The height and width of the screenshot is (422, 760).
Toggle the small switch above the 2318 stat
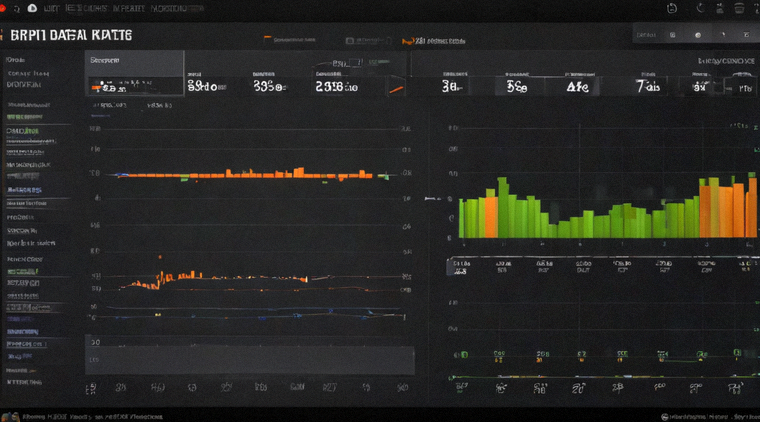(x=355, y=63)
